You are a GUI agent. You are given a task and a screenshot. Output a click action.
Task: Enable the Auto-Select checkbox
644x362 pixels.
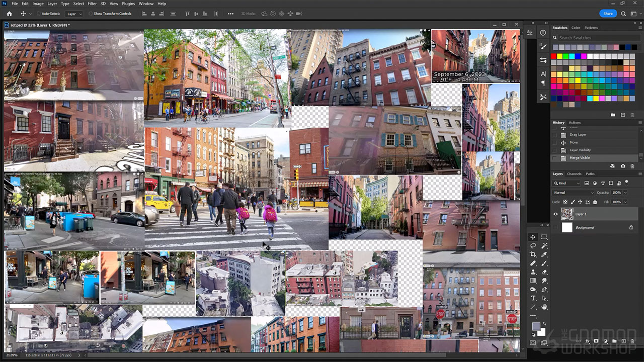point(39,14)
